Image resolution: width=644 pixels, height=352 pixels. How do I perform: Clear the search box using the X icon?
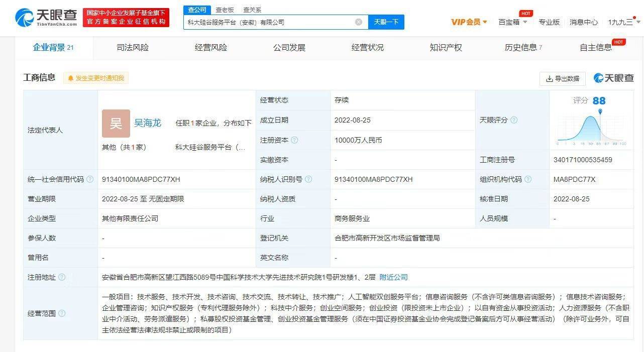(x=358, y=22)
